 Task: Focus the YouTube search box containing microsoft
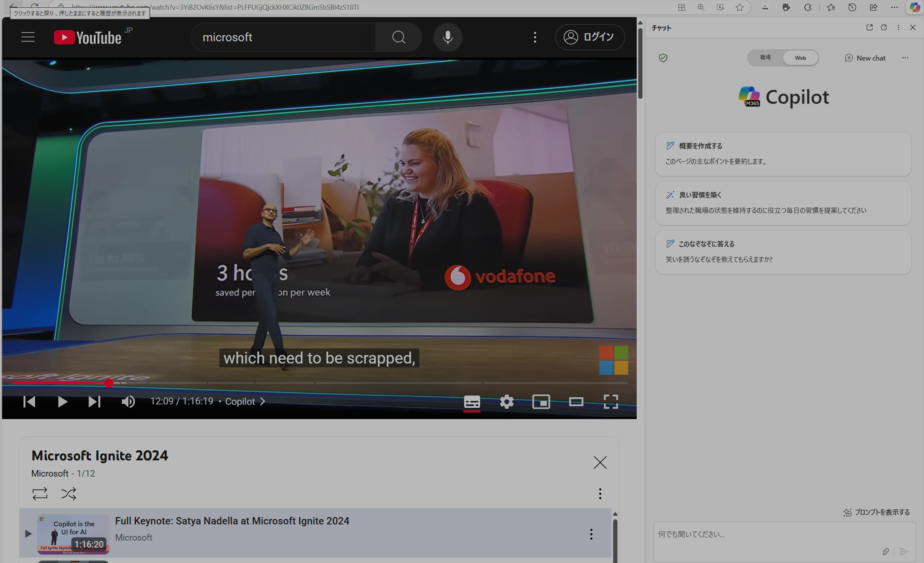pos(283,37)
